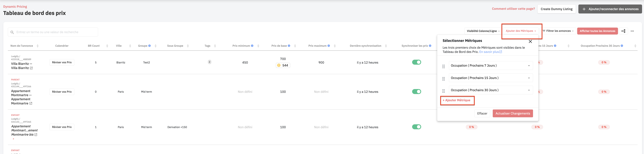Click Derivation +150 sous groupe cell

(177, 127)
